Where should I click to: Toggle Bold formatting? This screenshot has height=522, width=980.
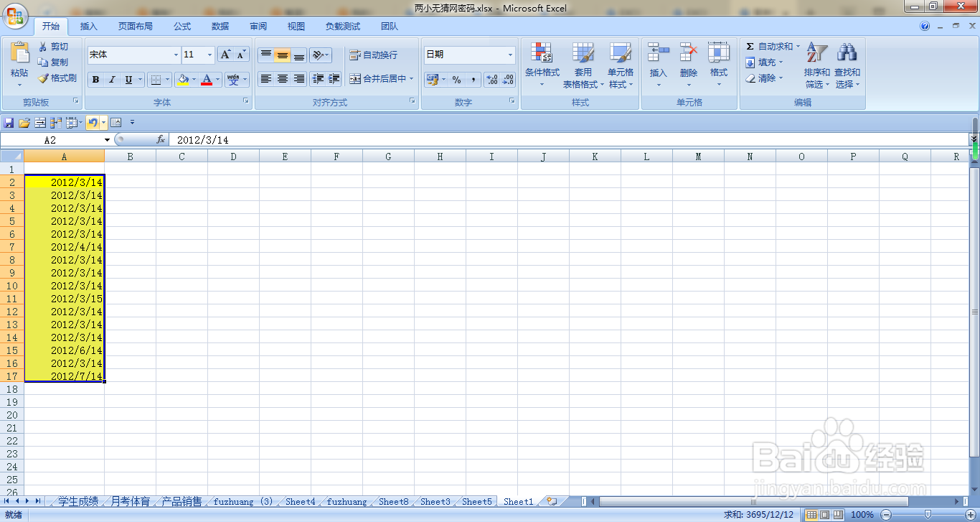click(95, 80)
